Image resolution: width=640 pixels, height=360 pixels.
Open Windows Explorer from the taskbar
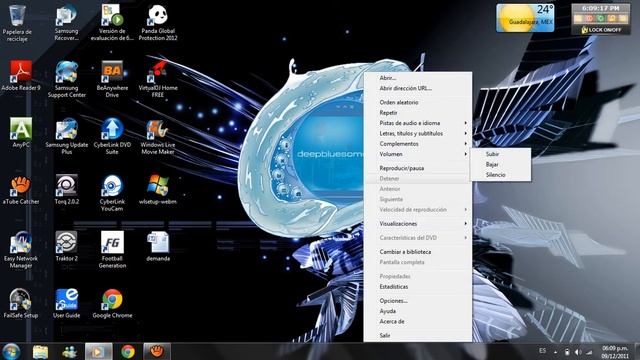[x=40, y=351]
